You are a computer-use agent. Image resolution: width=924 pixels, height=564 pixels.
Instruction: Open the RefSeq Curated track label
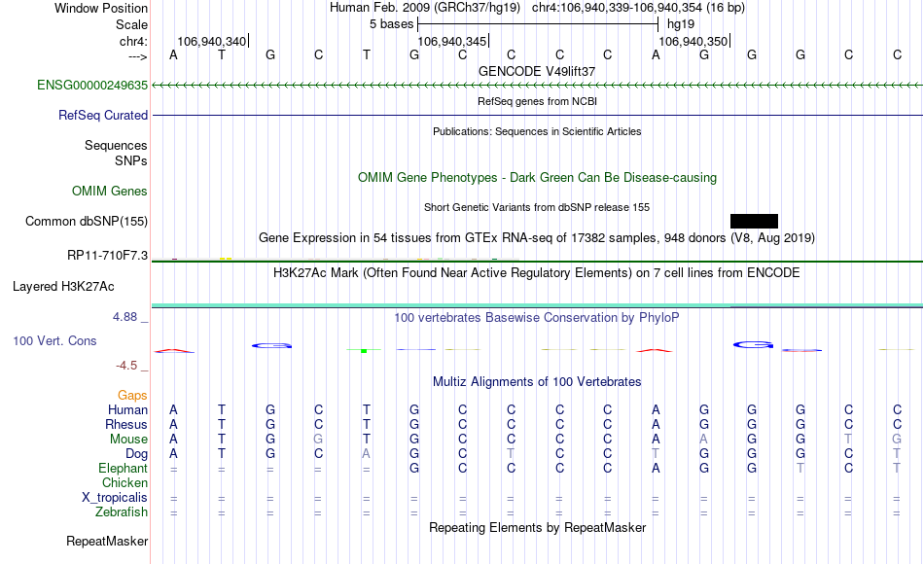click(x=102, y=115)
